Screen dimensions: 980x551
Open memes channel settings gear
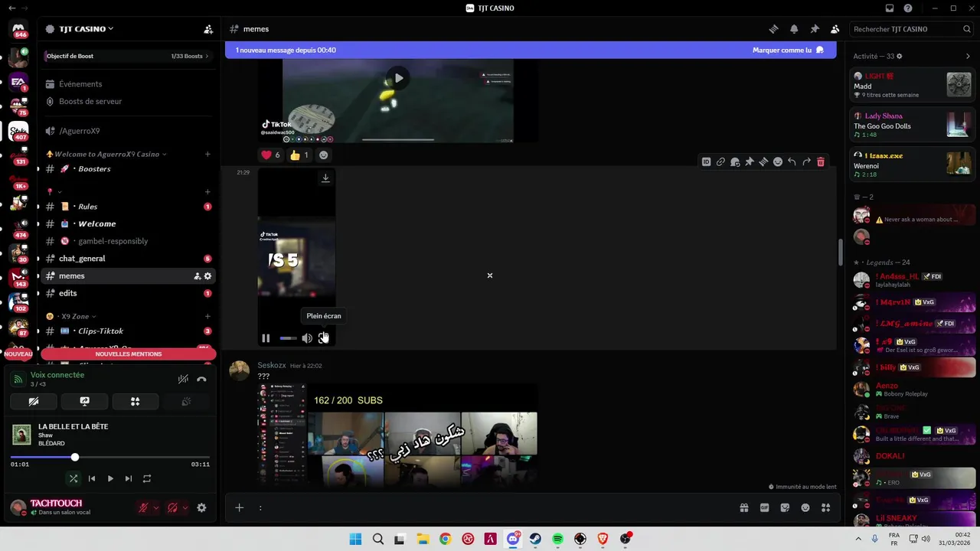click(207, 276)
